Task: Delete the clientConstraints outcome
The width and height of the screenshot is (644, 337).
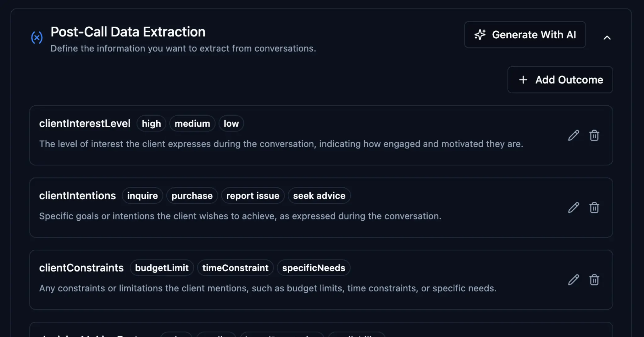Action: pyautogui.click(x=594, y=280)
